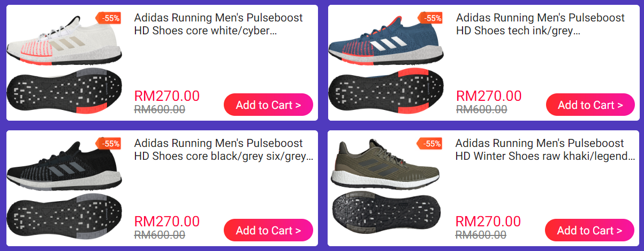The image size is (644, 251).
Task: Click the tech ink/grey product title
Action: coord(540,24)
